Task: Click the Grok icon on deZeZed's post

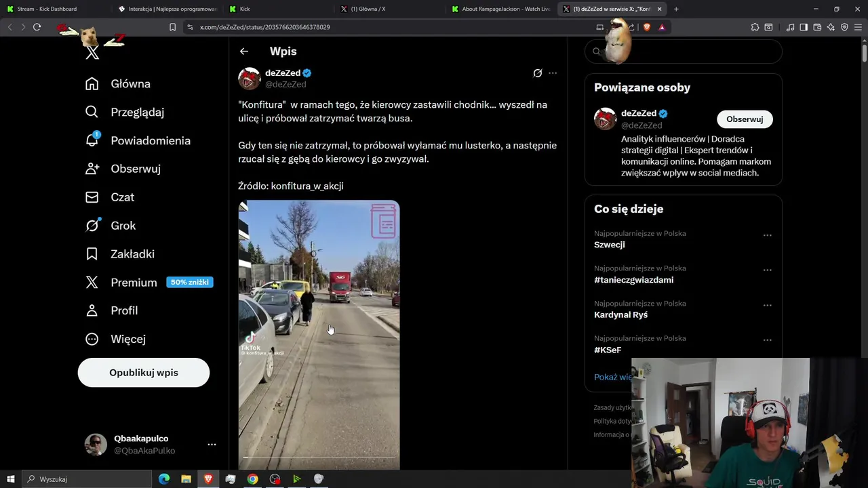Action: tap(538, 73)
